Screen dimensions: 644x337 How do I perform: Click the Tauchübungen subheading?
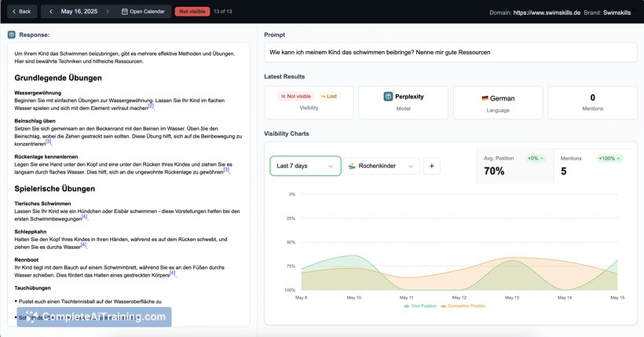coord(32,288)
